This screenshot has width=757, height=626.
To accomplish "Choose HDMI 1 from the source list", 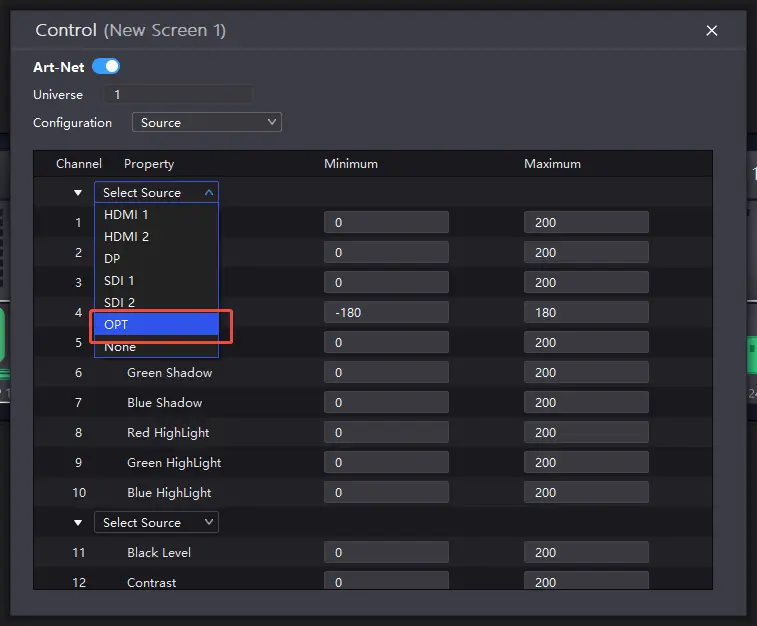I will 127,215.
